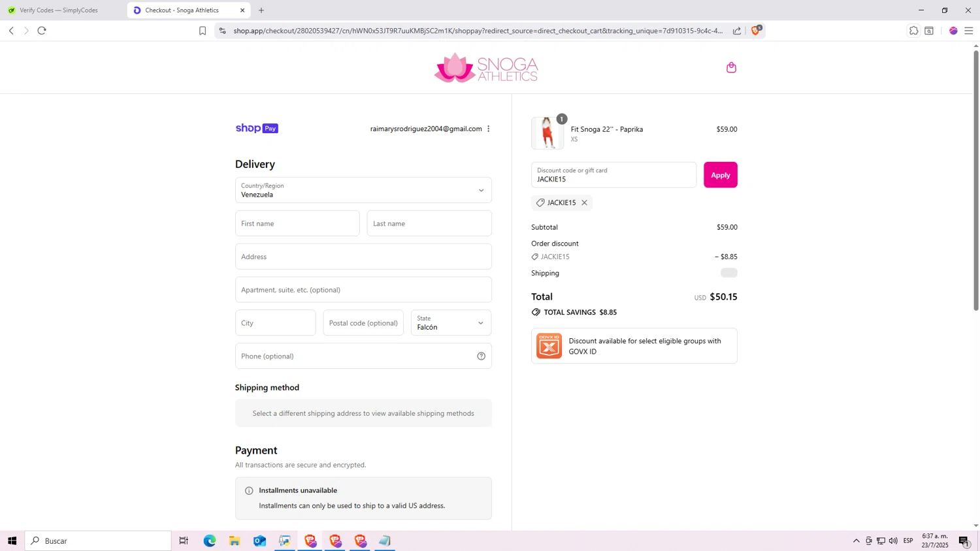Click the phone field help icon

click(481, 356)
